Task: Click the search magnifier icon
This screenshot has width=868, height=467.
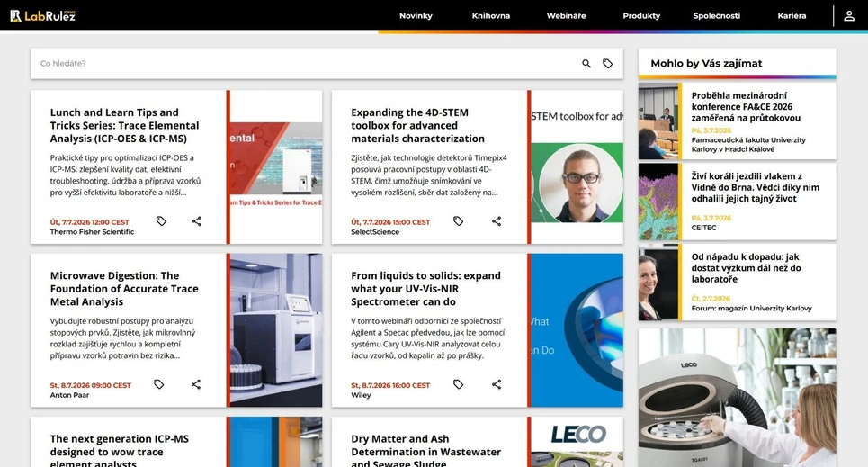Action: [x=586, y=64]
